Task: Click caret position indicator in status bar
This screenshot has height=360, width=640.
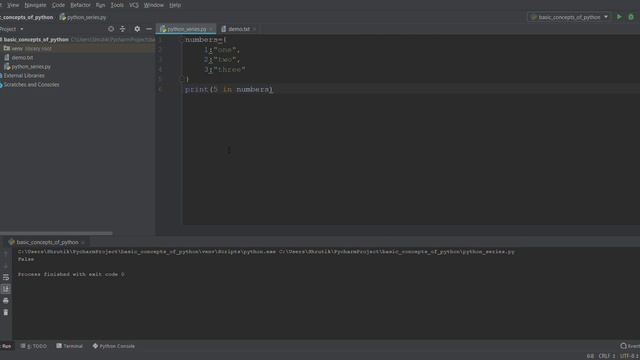Action: (x=590, y=356)
